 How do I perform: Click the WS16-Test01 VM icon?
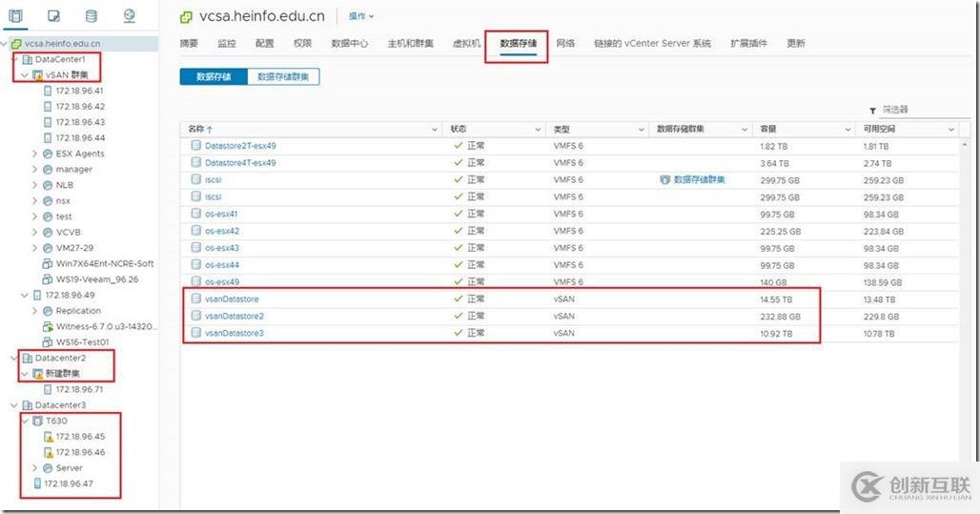47,342
